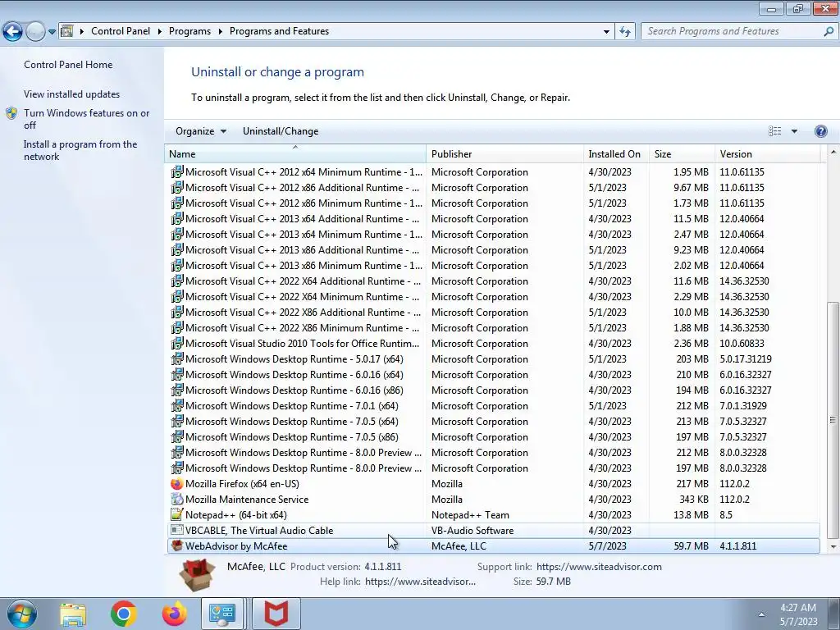840x630 pixels.
Task: Click the Refresh button in address bar
Action: (x=624, y=32)
